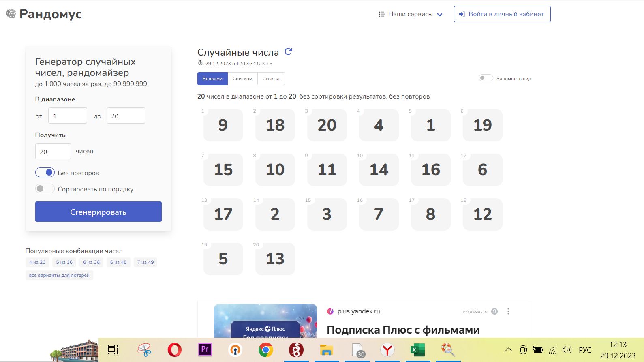644x362 pixels.
Task: Click the number card showing 19
Action: click(x=483, y=125)
